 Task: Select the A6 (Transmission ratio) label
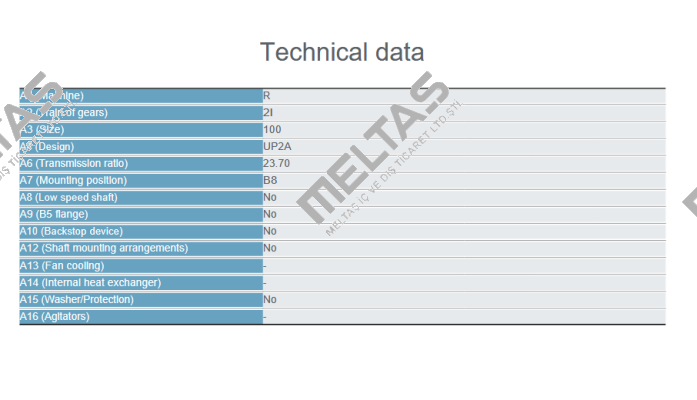[x=74, y=163]
